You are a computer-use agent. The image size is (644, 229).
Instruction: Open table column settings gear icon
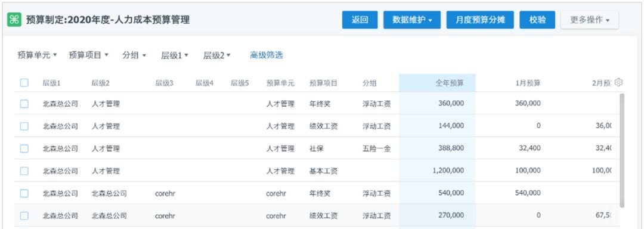click(618, 82)
